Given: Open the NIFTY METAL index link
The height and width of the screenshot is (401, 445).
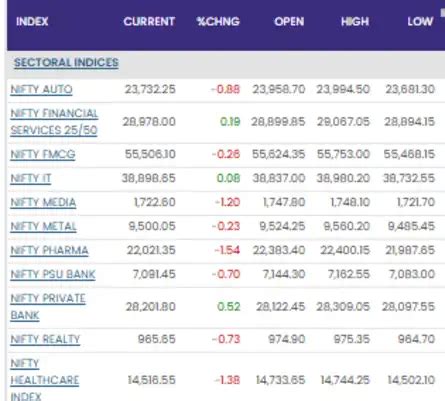Looking at the screenshot, I should coord(43,226).
